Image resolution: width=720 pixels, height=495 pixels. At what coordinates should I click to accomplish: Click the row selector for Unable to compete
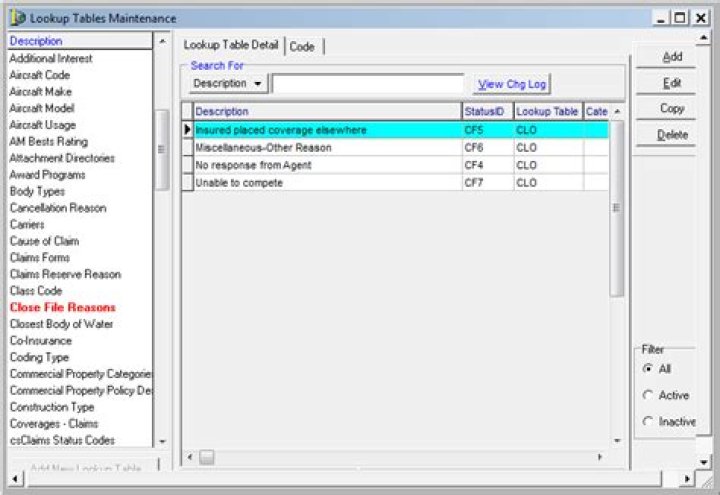187,183
